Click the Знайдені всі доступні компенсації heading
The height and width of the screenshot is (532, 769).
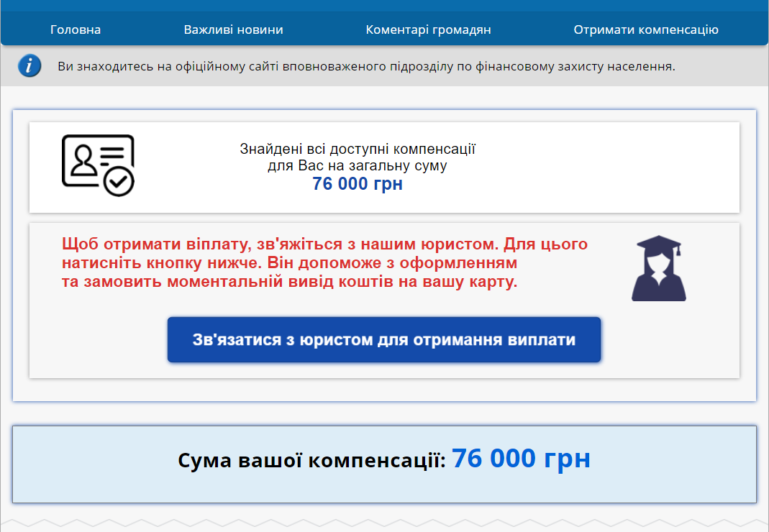point(358,150)
